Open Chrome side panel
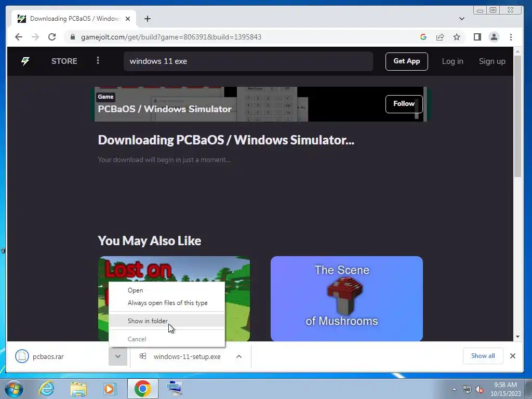 coord(477,37)
